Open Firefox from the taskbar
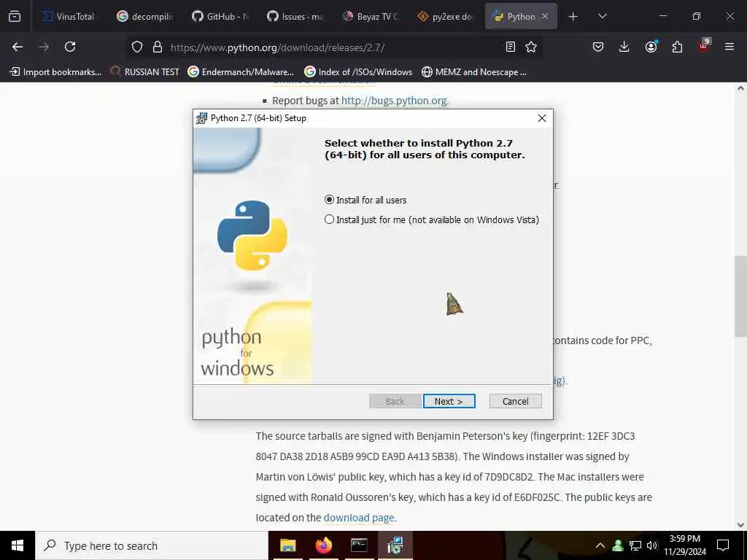The height and width of the screenshot is (560, 747). 323,545
